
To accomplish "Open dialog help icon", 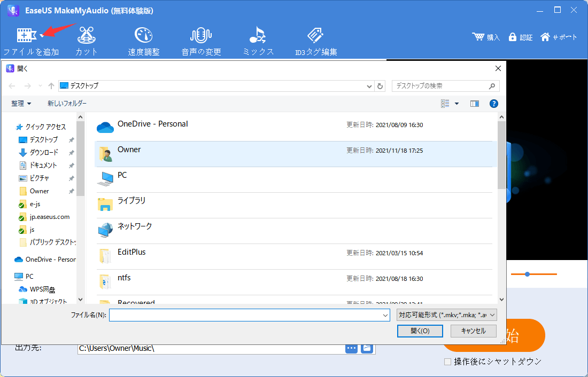I will click(494, 104).
